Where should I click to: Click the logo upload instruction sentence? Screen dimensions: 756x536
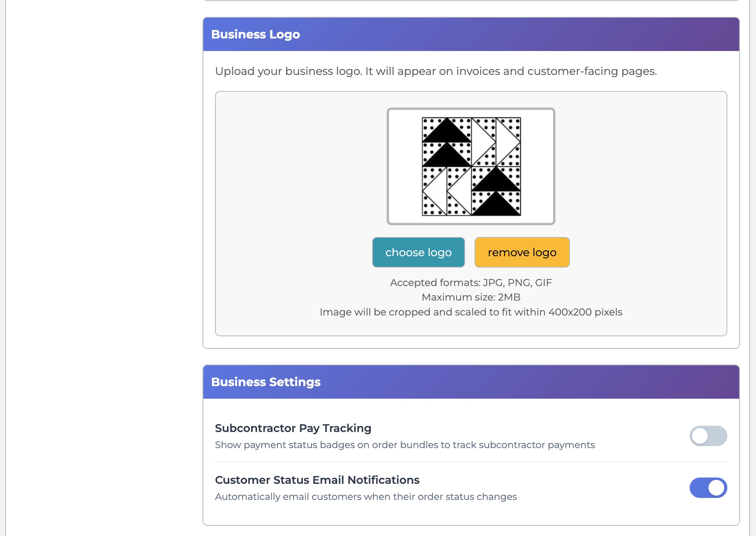tap(435, 71)
